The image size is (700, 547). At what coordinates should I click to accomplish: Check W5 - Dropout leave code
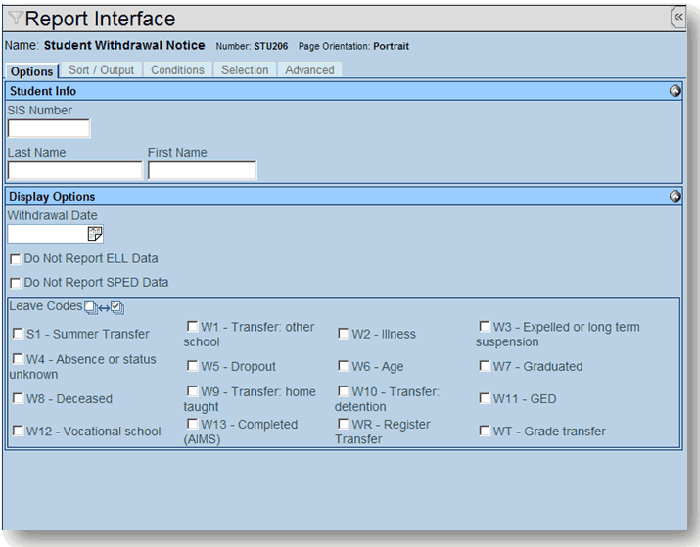click(192, 366)
